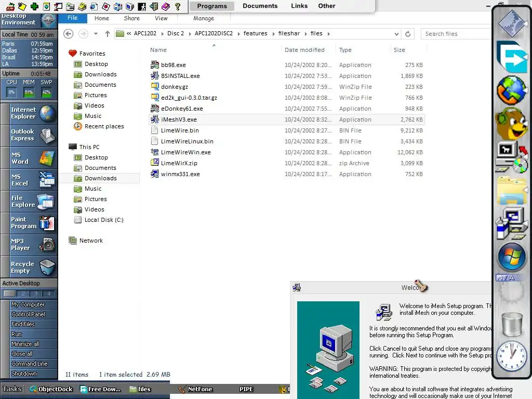Open the Windows orb icon in the dock

point(512,257)
